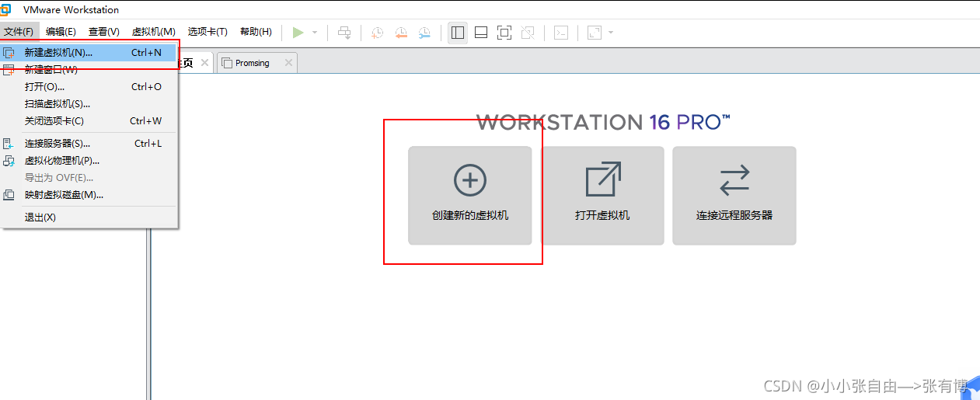Open the 文件(F) menu
980x400 pixels.
tap(19, 32)
